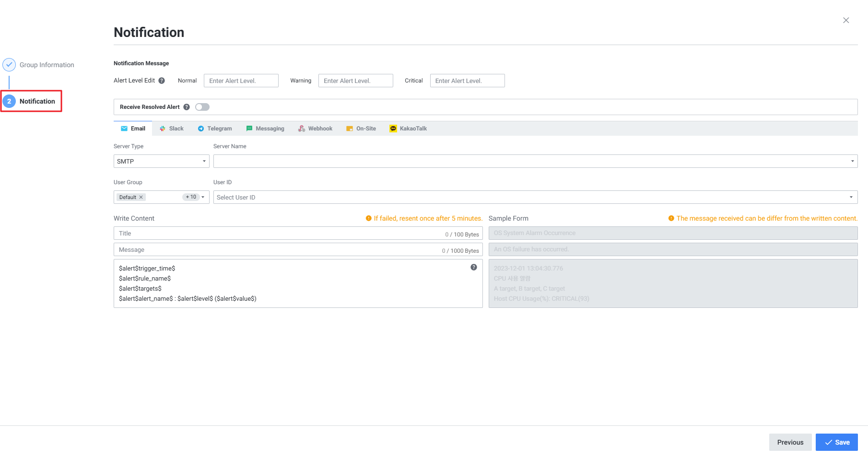Click the help icon in message template box
Viewport: 868px width, 459px height.
pos(473,267)
